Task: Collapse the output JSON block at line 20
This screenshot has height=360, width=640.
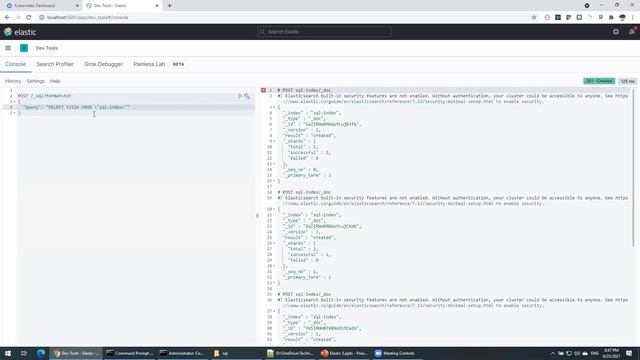Action: (274, 209)
